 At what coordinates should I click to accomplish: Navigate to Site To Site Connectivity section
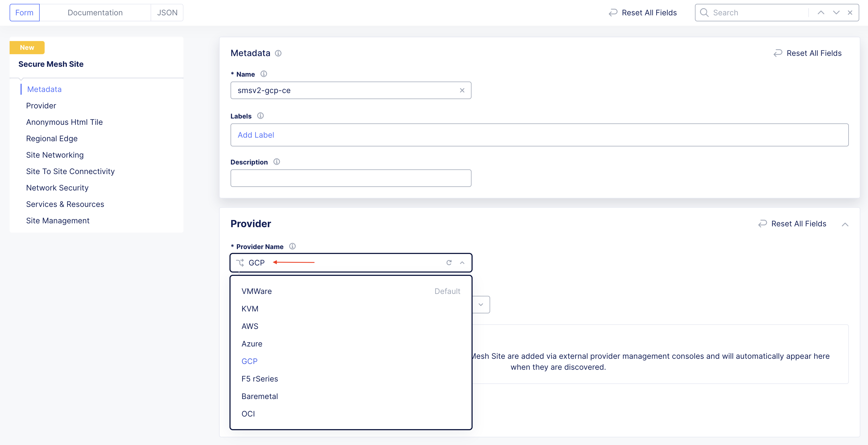[x=70, y=171]
